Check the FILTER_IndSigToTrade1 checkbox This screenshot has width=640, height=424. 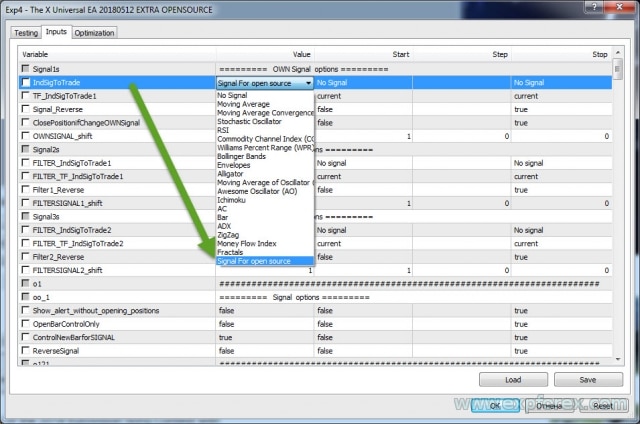pos(25,162)
